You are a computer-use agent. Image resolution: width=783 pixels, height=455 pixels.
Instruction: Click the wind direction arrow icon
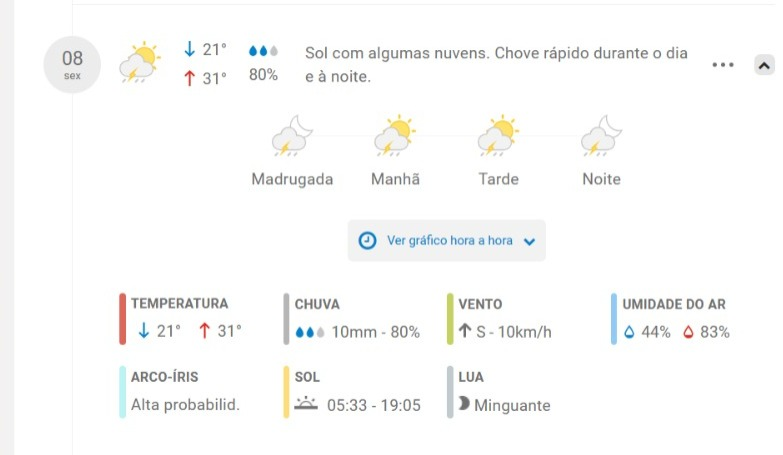point(464,332)
